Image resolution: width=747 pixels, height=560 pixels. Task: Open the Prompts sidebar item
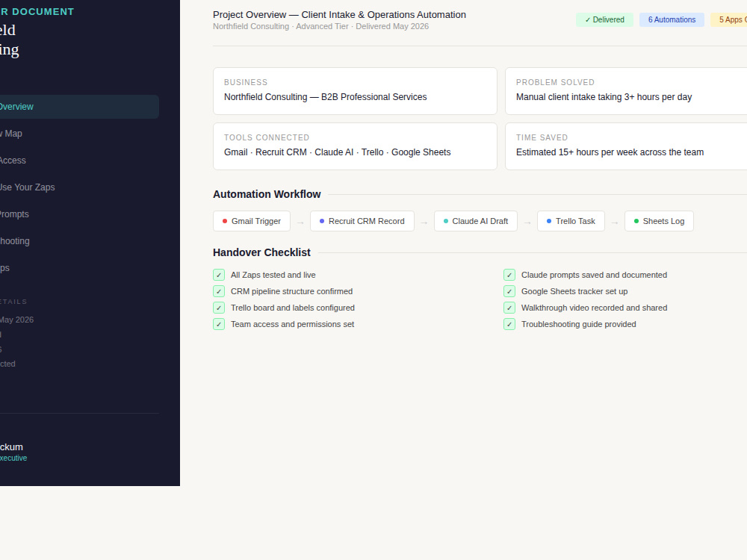point(79,214)
